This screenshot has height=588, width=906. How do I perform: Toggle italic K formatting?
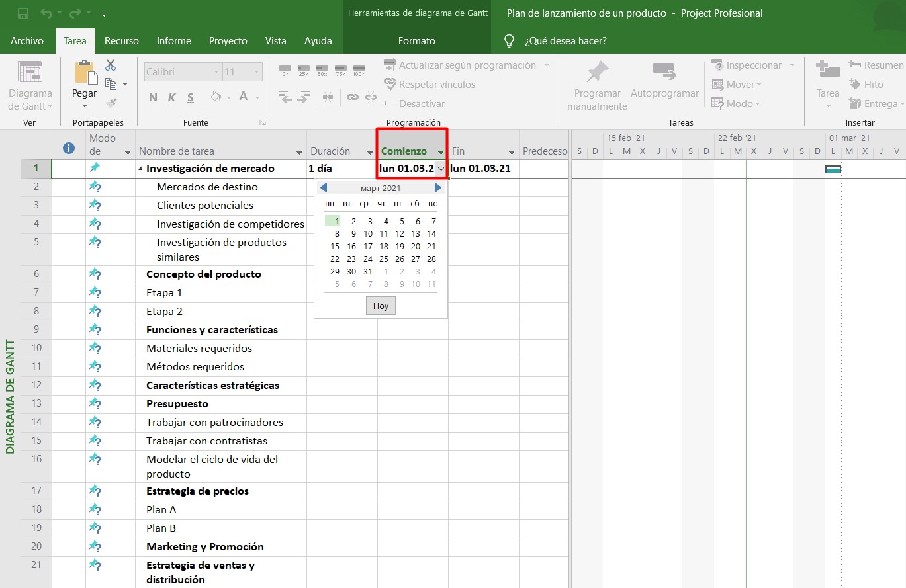click(x=172, y=97)
